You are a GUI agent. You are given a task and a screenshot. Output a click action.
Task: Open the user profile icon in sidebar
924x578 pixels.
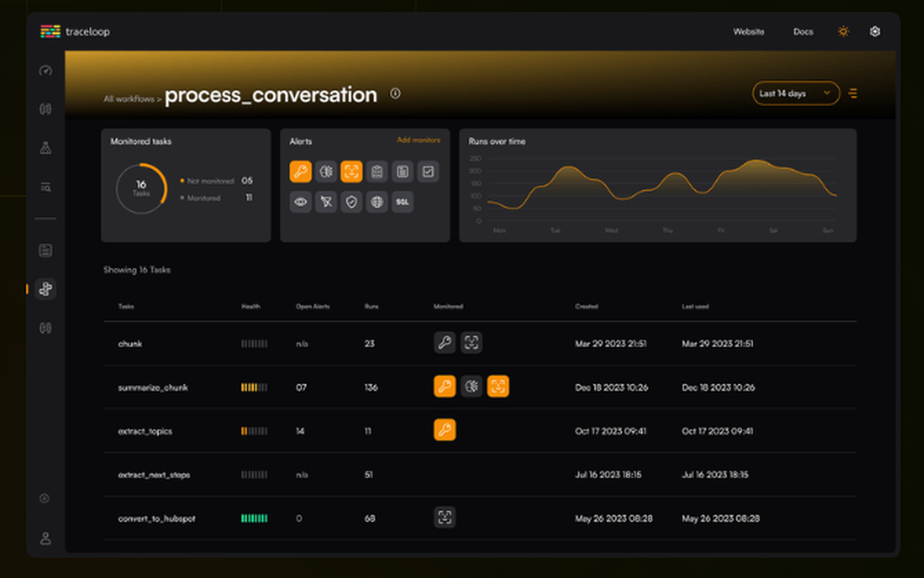coord(45,538)
